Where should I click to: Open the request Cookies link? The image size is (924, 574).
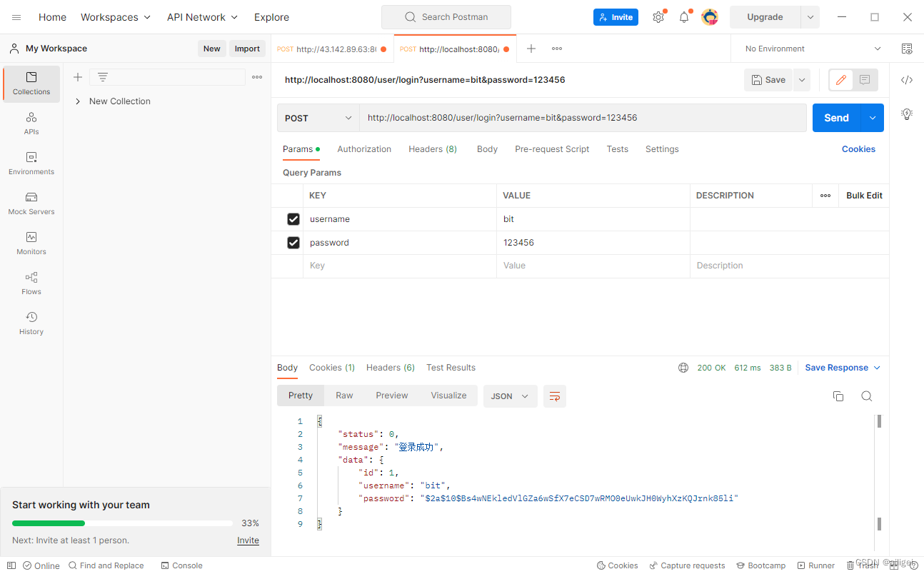coord(858,149)
